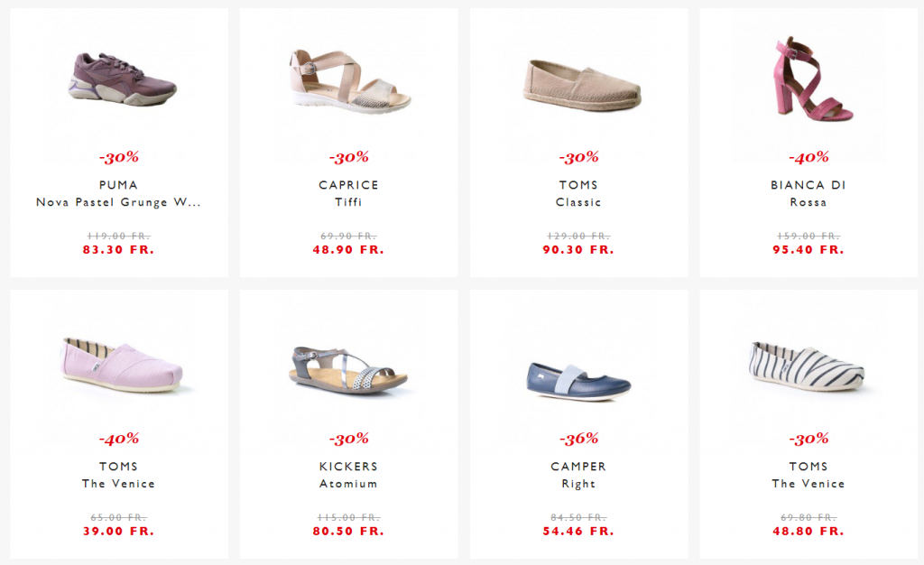Click the -36% discount label

pyautogui.click(x=578, y=439)
